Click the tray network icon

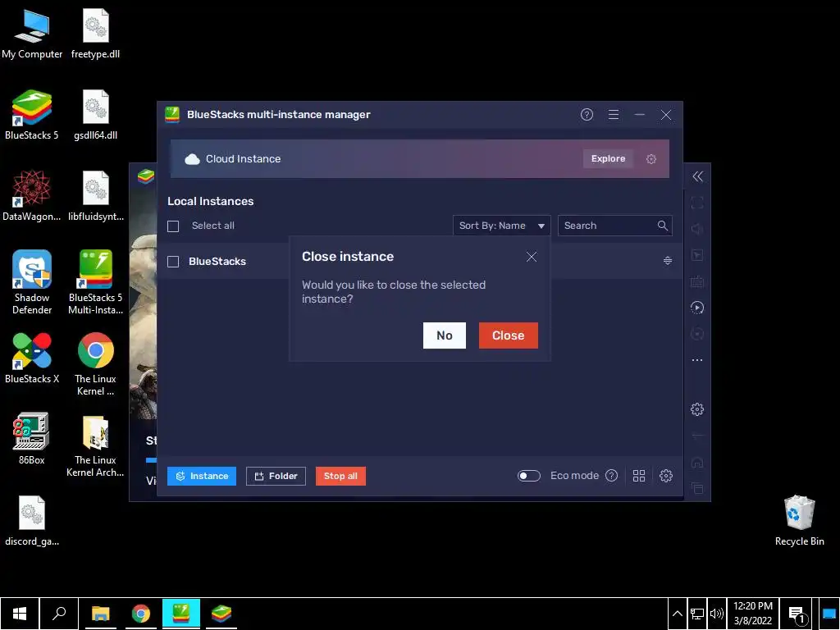pyautogui.click(x=697, y=614)
